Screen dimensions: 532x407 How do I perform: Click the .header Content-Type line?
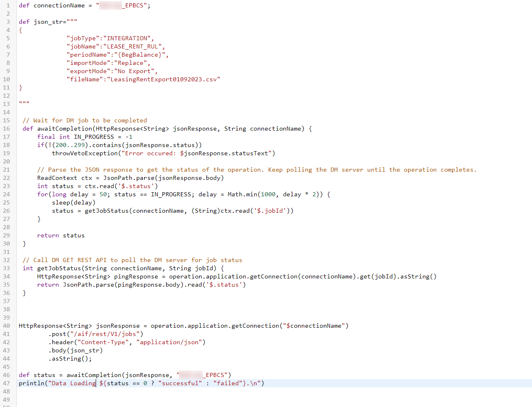tap(127, 342)
